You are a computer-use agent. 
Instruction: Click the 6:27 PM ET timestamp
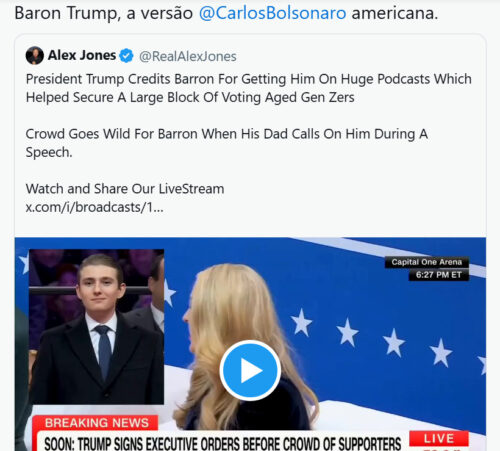pos(439,275)
